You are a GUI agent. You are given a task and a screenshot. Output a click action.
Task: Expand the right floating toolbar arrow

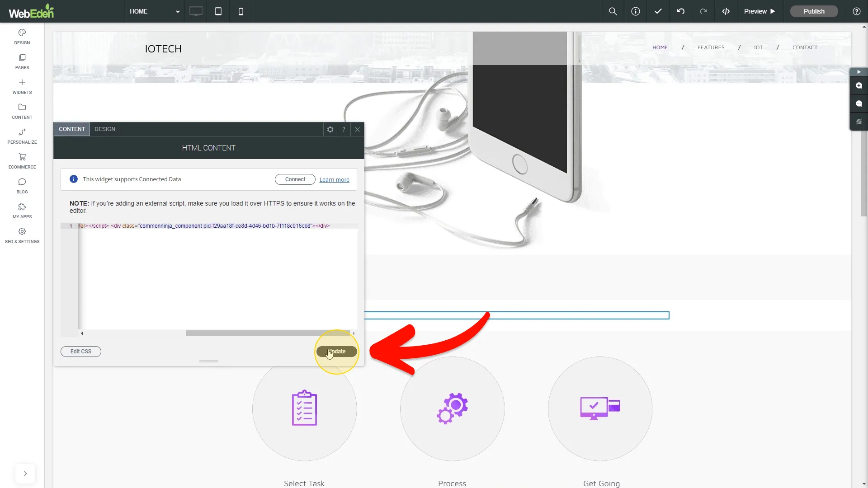pos(859,72)
